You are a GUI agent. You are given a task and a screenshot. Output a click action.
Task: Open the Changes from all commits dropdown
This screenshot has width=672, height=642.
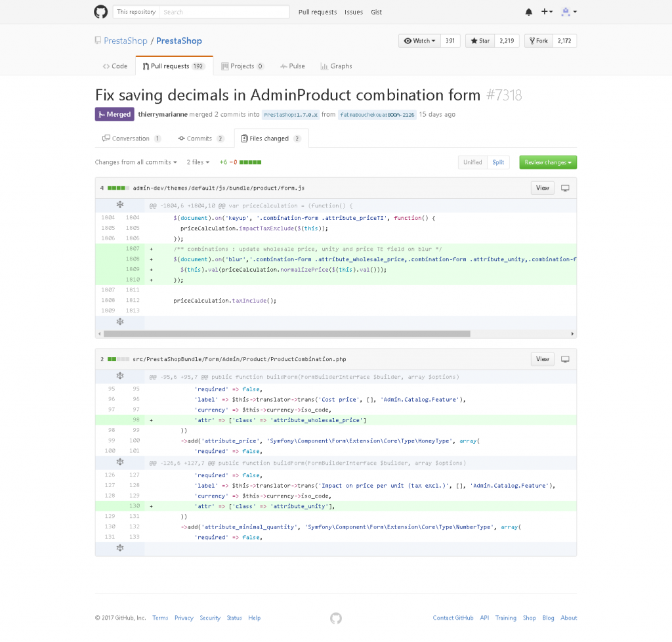coord(136,161)
